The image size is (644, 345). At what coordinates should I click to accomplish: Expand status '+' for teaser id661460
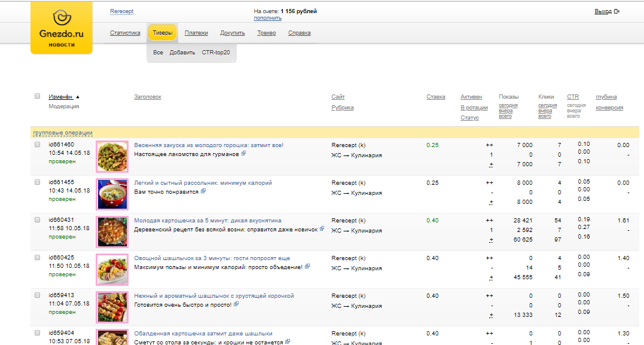(491, 164)
